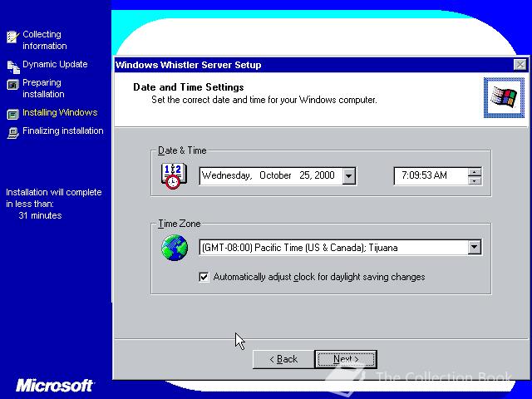Click the Installing Windows step icon
This screenshot has height=399, width=532.
pyautogui.click(x=13, y=115)
